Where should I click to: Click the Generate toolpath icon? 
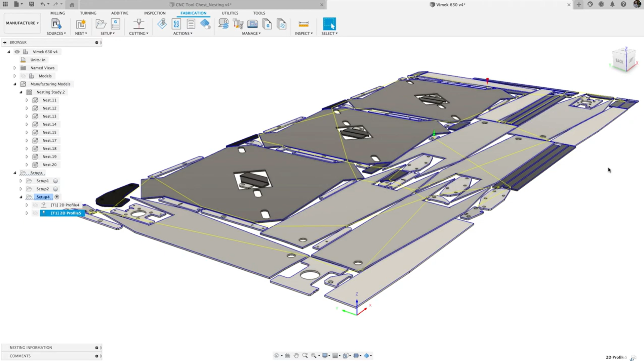pyautogui.click(x=162, y=24)
